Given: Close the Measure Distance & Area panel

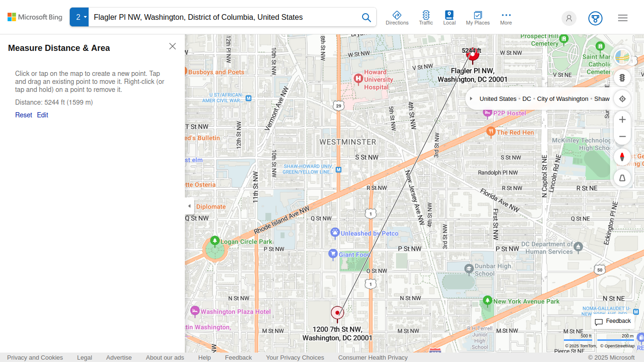Looking at the screenshot, I should point(173,46).
